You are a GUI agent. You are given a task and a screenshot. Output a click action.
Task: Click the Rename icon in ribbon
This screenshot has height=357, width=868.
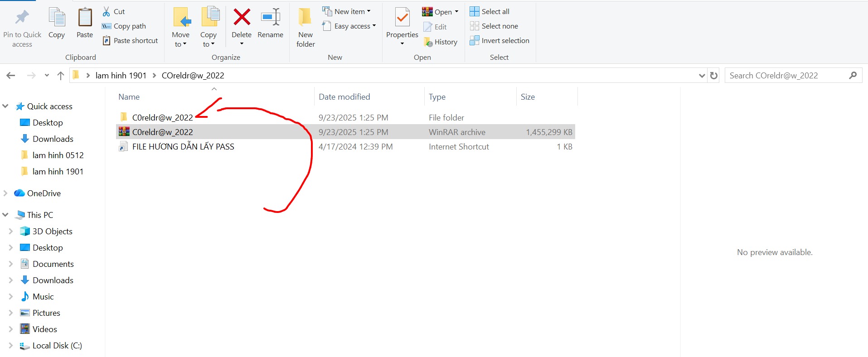coord(271,18)
